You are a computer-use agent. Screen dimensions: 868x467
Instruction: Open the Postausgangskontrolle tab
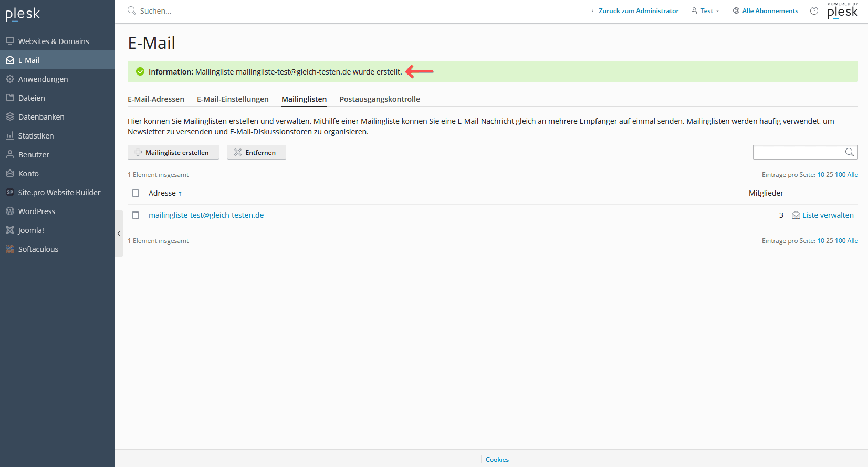(x=379, y=99)
